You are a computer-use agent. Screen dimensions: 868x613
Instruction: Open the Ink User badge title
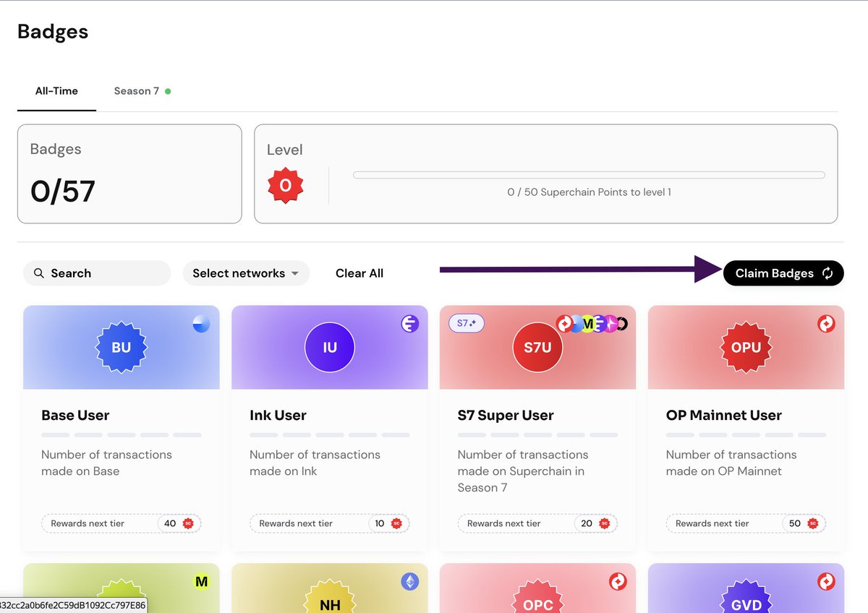pyautogui.click(x=278, y=416)
